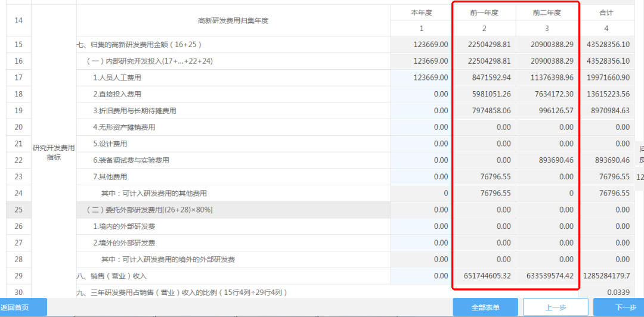Focus 本年度 cell for 装备调试费与实验费用
This screenshot has height=317, width=644.
pyautogui.click(x=422, y=160)
